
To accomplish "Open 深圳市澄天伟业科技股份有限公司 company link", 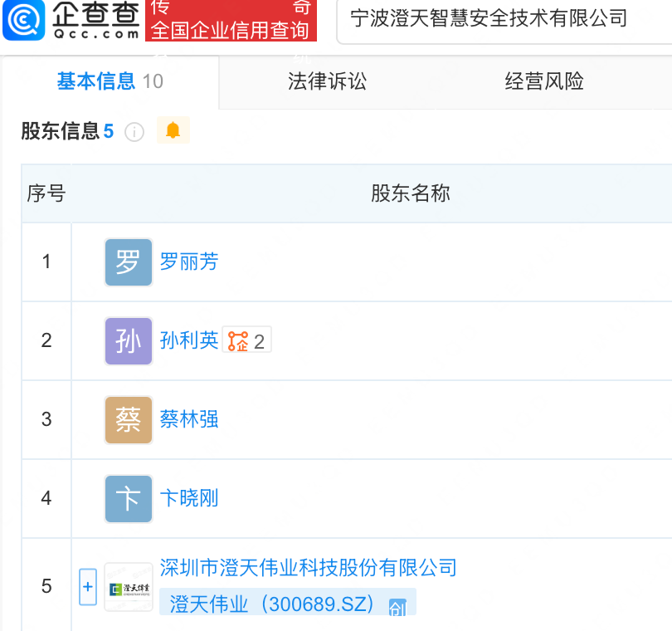I will point(308,568).
